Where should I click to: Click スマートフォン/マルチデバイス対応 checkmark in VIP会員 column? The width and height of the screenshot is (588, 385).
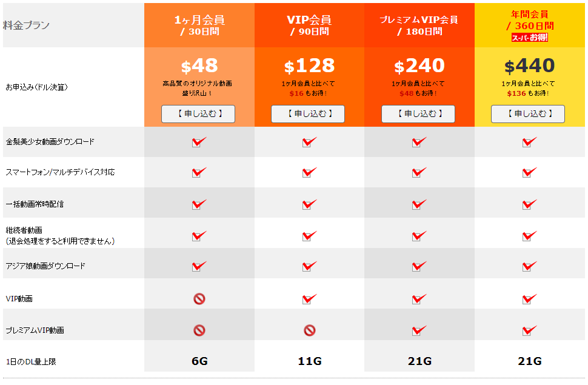(309, 173)
